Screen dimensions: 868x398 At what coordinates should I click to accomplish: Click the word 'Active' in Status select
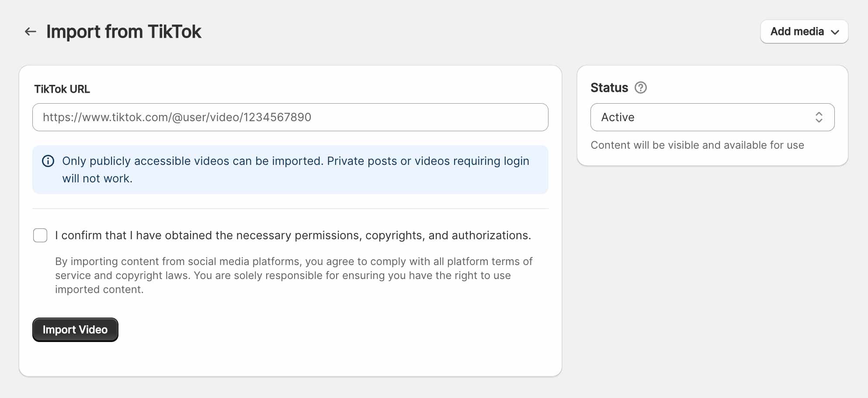(618, 117)
